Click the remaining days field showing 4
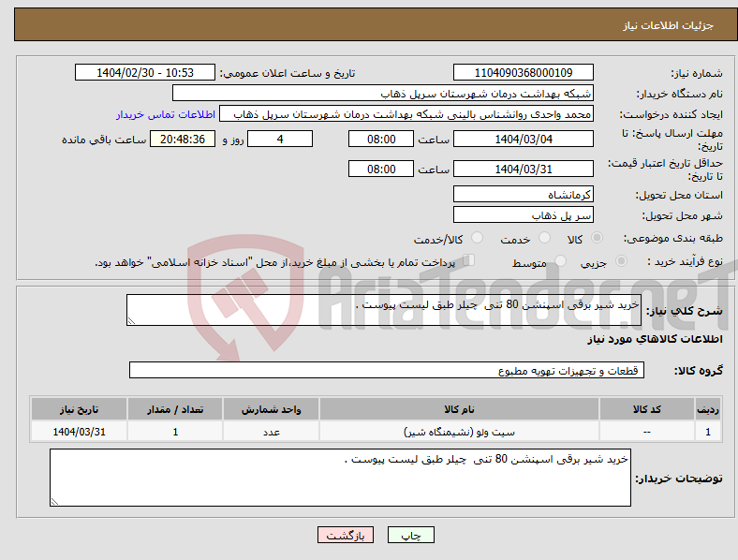The image size is (738, 560). click(x=280, y=139)
